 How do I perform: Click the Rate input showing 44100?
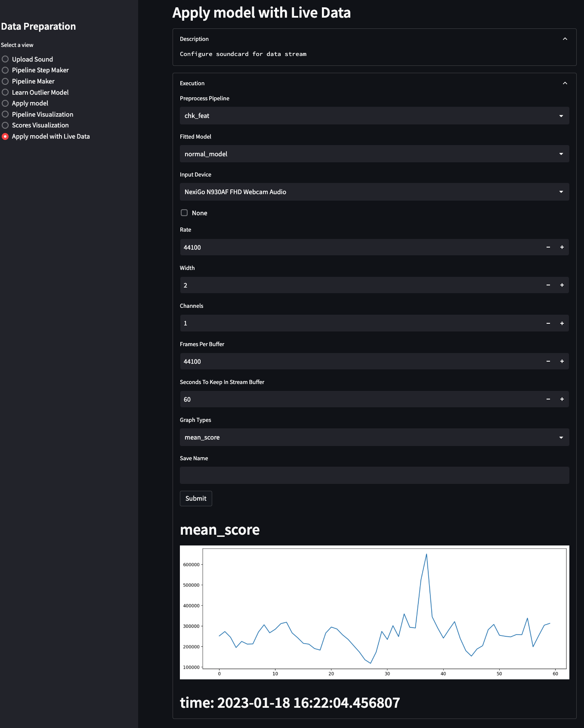(361, 247)
